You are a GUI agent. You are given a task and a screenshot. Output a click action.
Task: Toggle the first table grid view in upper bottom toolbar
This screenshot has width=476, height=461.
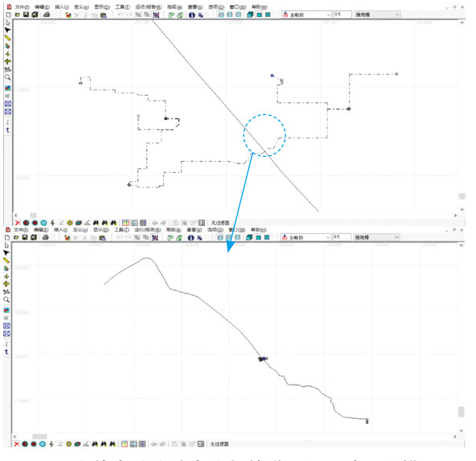(x=125, y=223)
